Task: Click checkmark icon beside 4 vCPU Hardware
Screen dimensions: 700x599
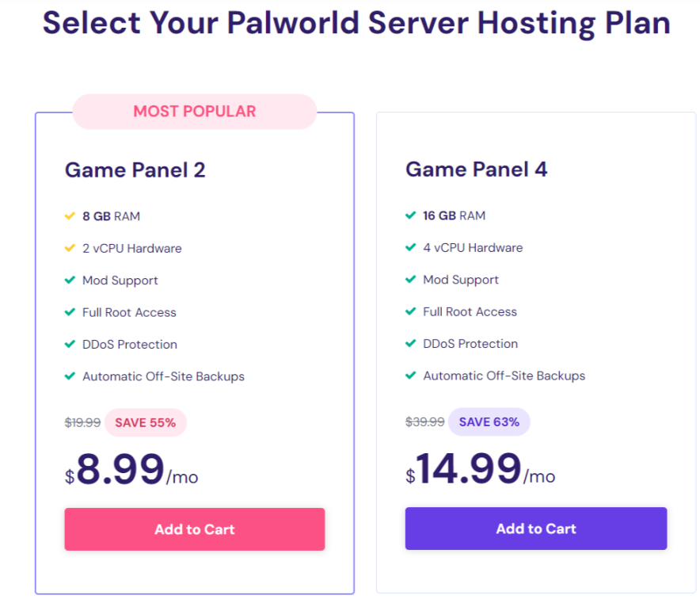Action: point(410,247)
